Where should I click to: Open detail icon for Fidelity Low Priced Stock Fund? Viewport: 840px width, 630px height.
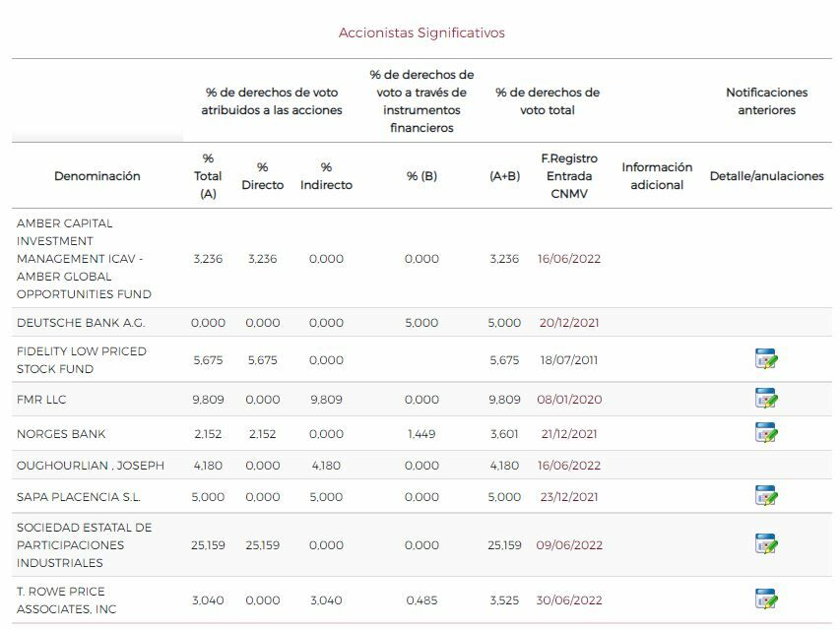[x=766, y=359]
